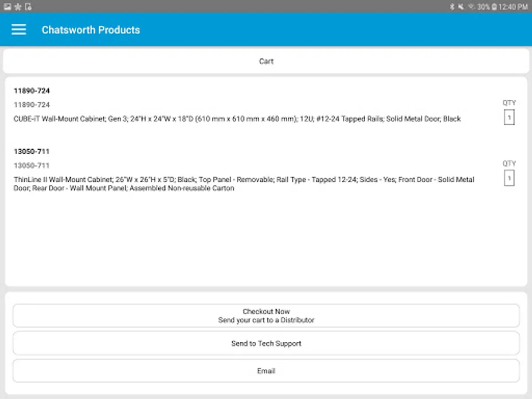The image size is (532, 399).
Task: Click the Email button
Action: 266,371
